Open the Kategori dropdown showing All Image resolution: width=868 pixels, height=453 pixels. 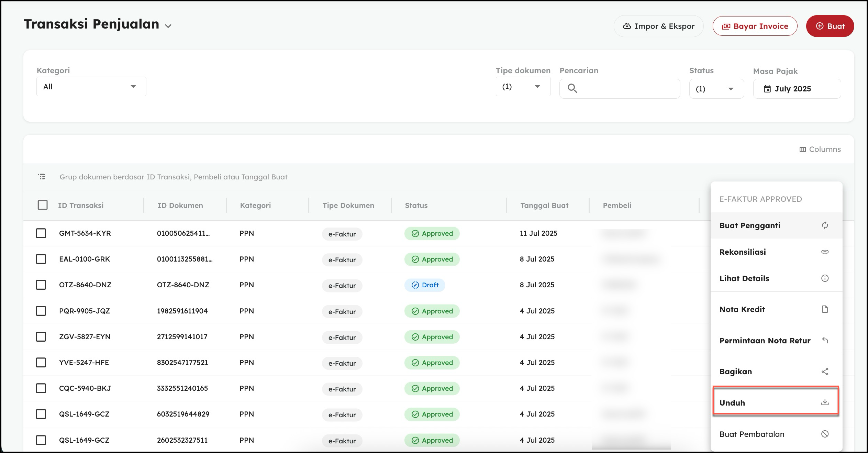(91, 87)
